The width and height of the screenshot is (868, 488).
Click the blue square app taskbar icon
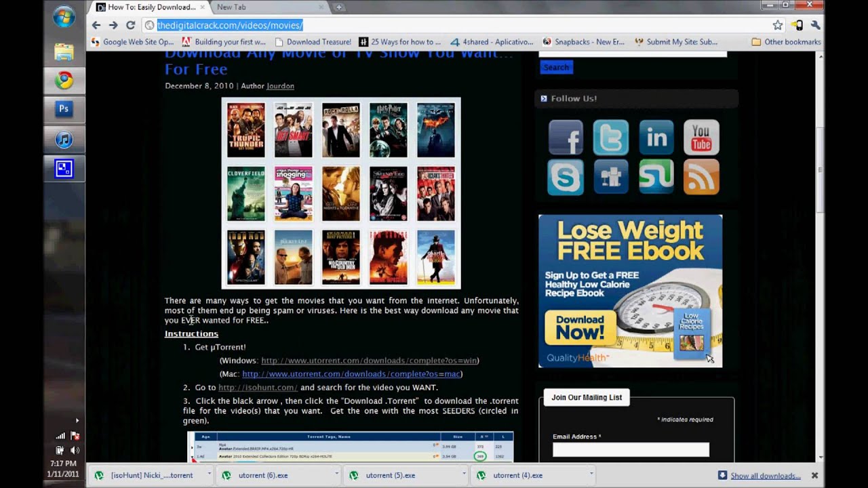64,168
